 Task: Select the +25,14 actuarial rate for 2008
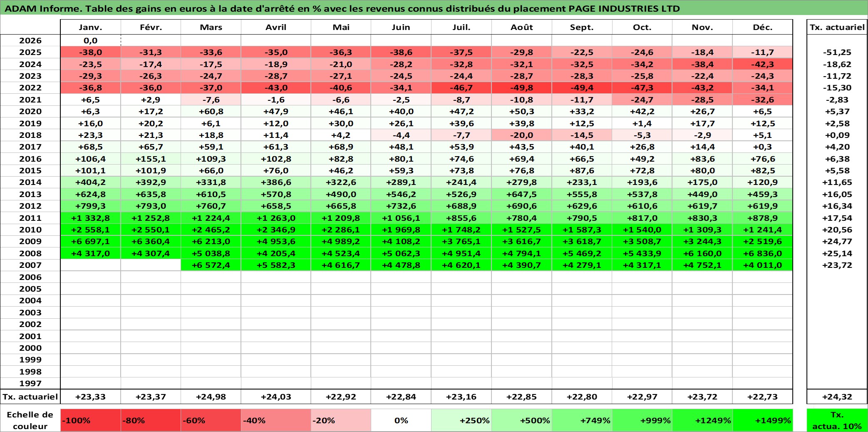point(837,253)
